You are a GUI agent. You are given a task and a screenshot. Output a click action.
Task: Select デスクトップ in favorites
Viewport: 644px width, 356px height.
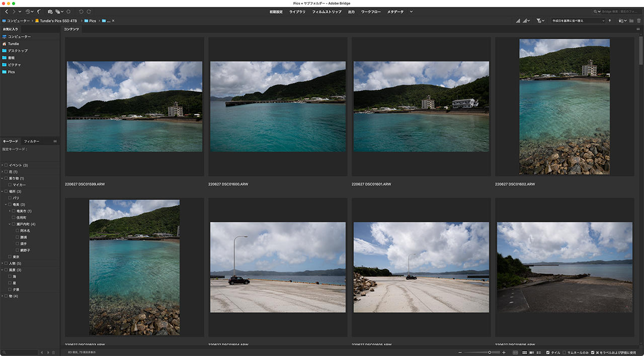tap(18, 51)
